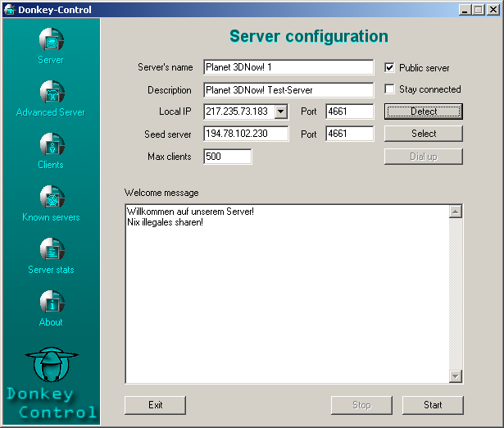Click the Select seed server button
This screenshot has width=504, height=428.
click(x=424, y=134)
